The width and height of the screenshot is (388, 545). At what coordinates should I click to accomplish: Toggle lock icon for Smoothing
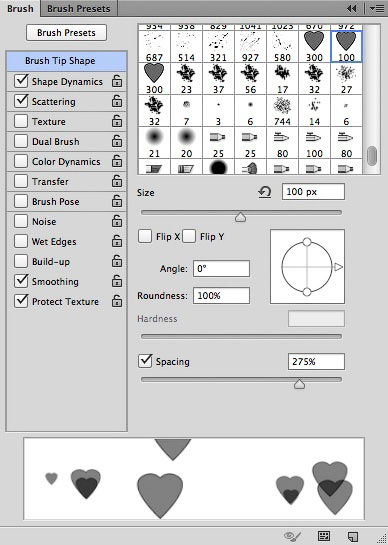pyautogui.click(x=117, y=281)
